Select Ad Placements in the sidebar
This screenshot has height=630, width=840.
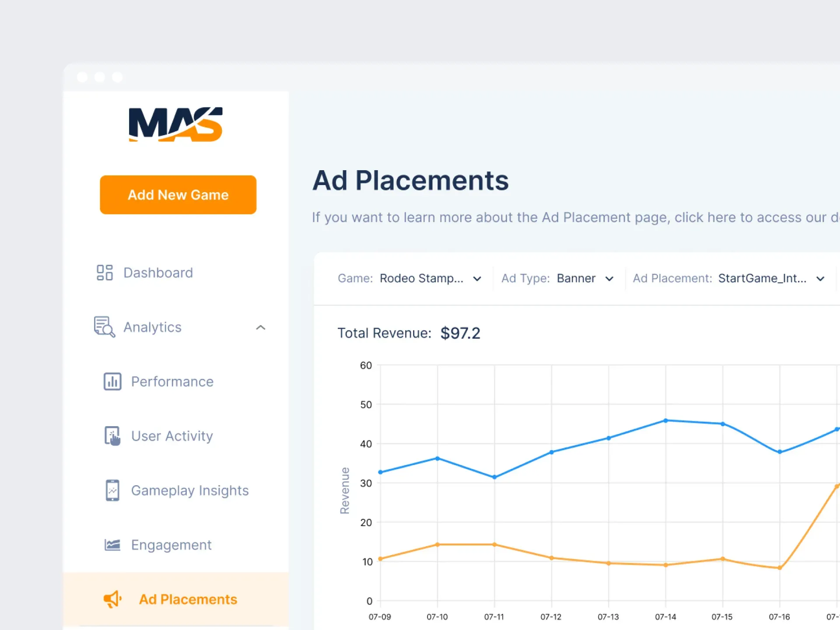pos(176,599)
